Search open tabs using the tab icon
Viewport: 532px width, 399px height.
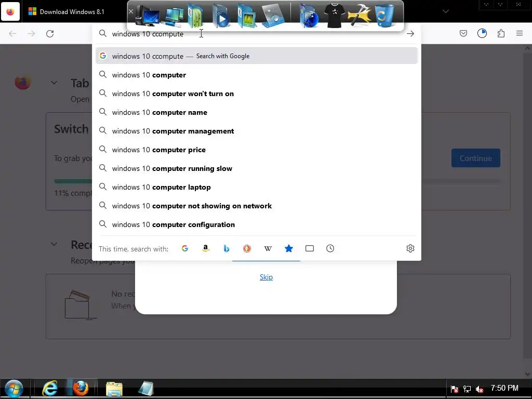(310, 248)
